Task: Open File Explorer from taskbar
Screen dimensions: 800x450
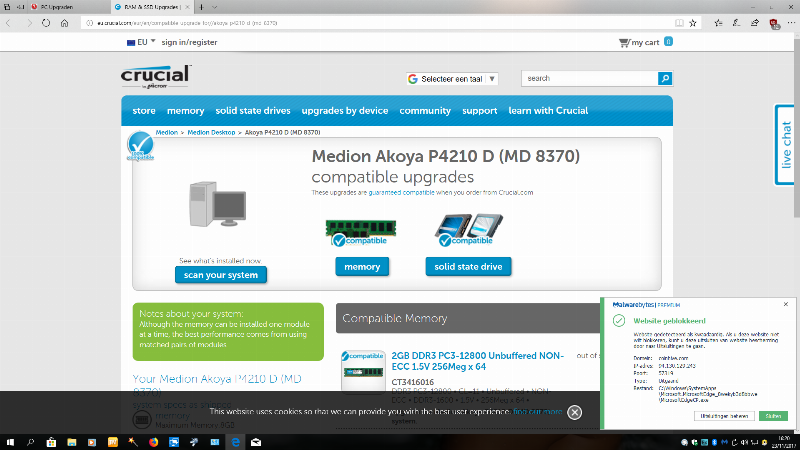Action: click(x=71, y=442)
